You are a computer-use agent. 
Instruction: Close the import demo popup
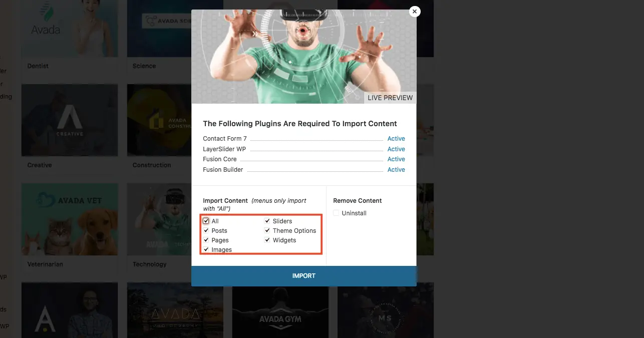[415, 12]
